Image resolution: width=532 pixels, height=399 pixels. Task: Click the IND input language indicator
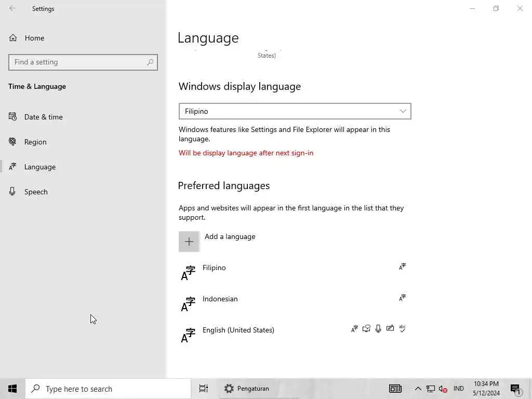click(458, 389)
